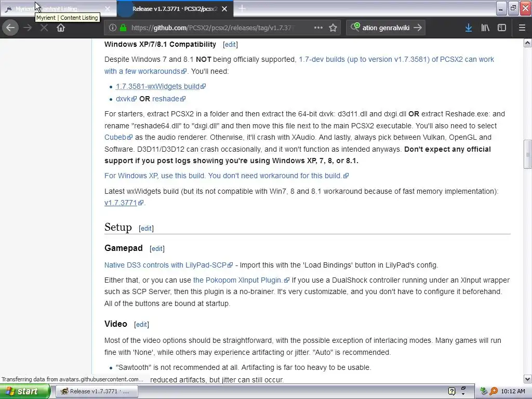Open the 1.7.3581-wxWidgets build link
The width and height of the screenshot is (532, 399).
click(161, 87)
